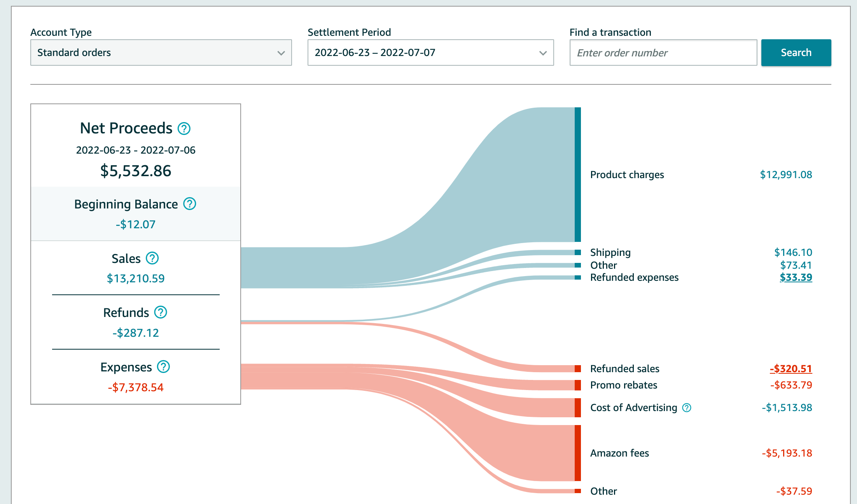The height and width of the screenshot is (504, 857).
Task: Open the Account Type dropdown
Action: coord(161,52)
